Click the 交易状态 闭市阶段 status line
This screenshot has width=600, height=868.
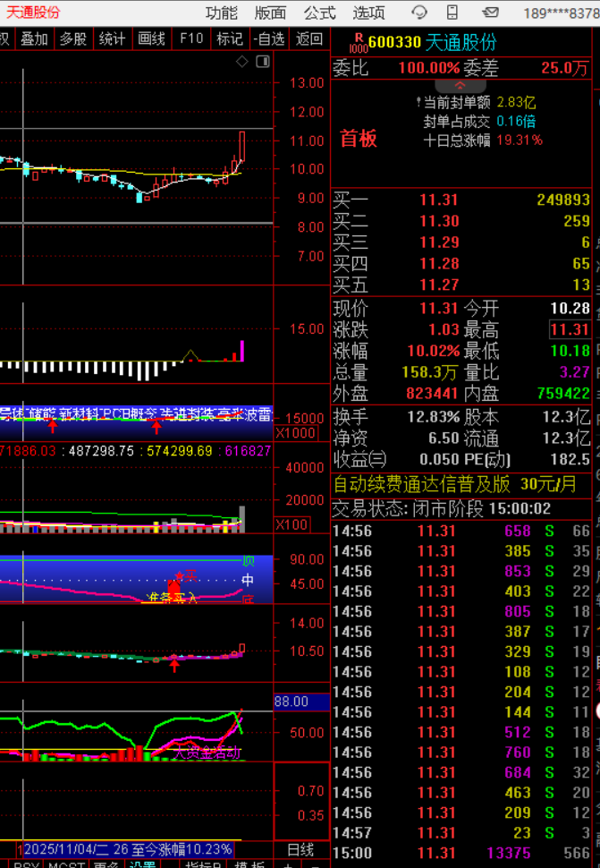coord(442,509)
